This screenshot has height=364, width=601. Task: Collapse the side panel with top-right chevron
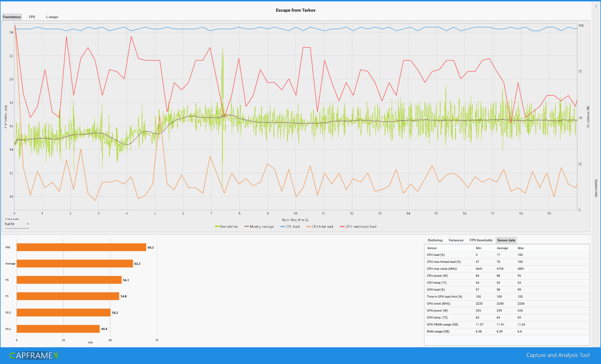(596, 6)
